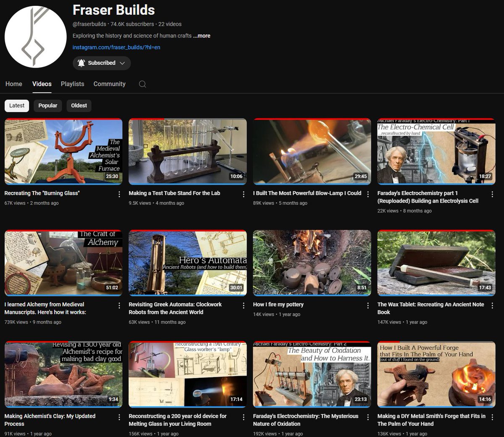Open menu for Making a Test Tube Stand
Viewport: 504px width, 437px height.
244,194
